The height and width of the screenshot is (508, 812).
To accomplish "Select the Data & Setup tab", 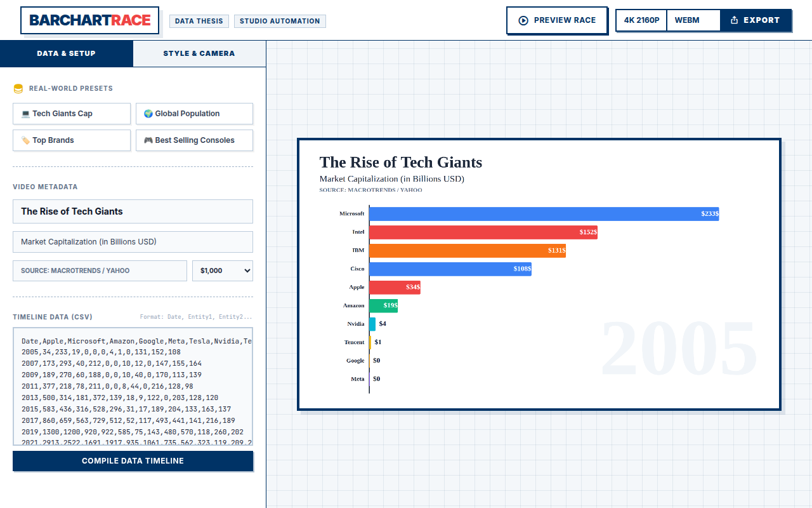I will coord(67,53).
